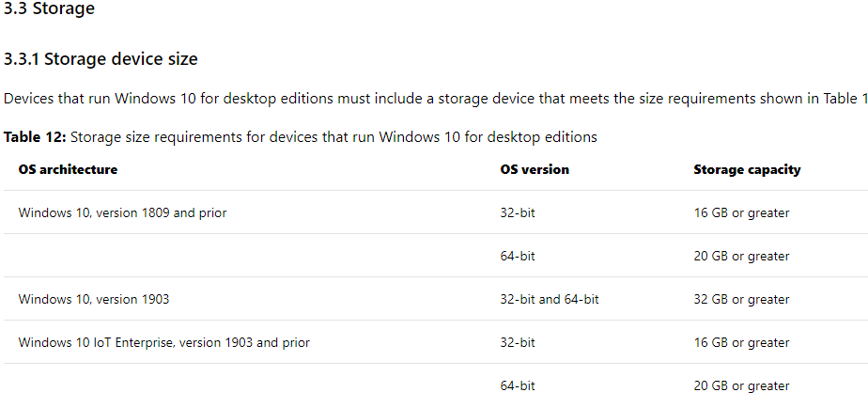
Task: Click "32-bit" in the IoT Enterprise row
Action: click(x=518, y=342)
